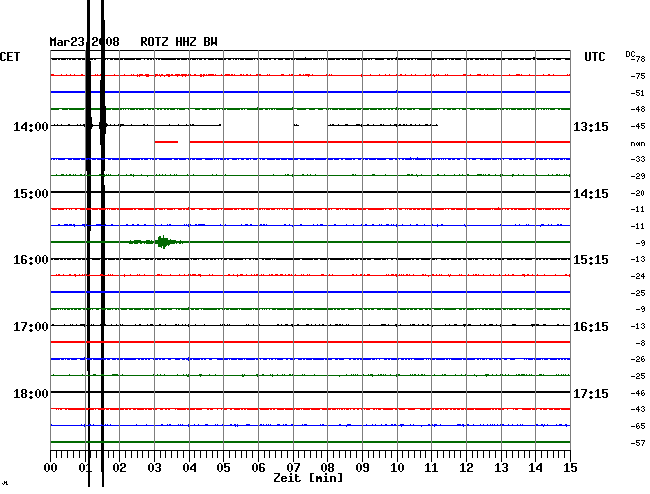Click minute tick label 02
The image size is (650, 494).
click(119, 468)
